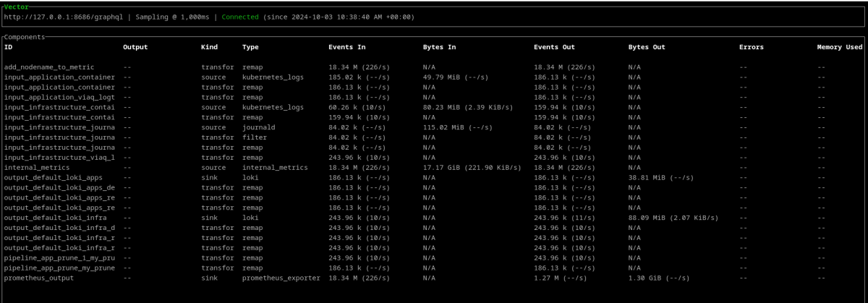Select the http://127.0.0.1:8686/graphql URL text
This screenshot has width=868, height=303.
pyautogui.click(x=63, y=16)
